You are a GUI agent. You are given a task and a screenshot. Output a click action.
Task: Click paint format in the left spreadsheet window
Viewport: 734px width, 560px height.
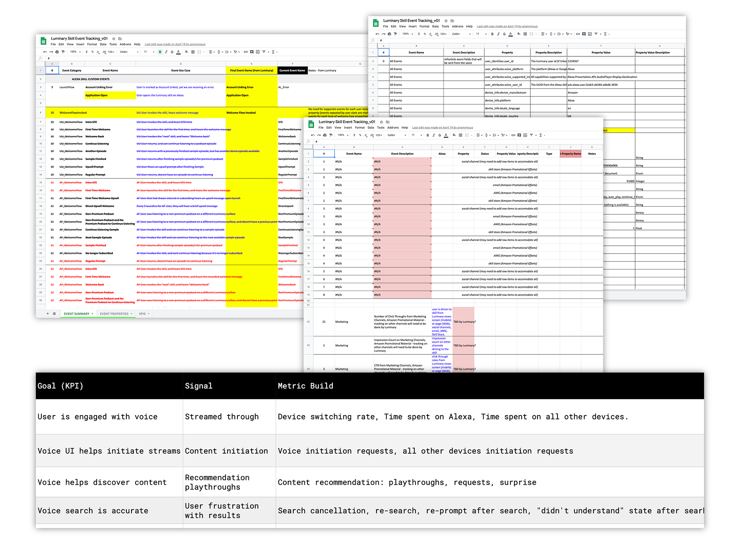tap(63, 52)
